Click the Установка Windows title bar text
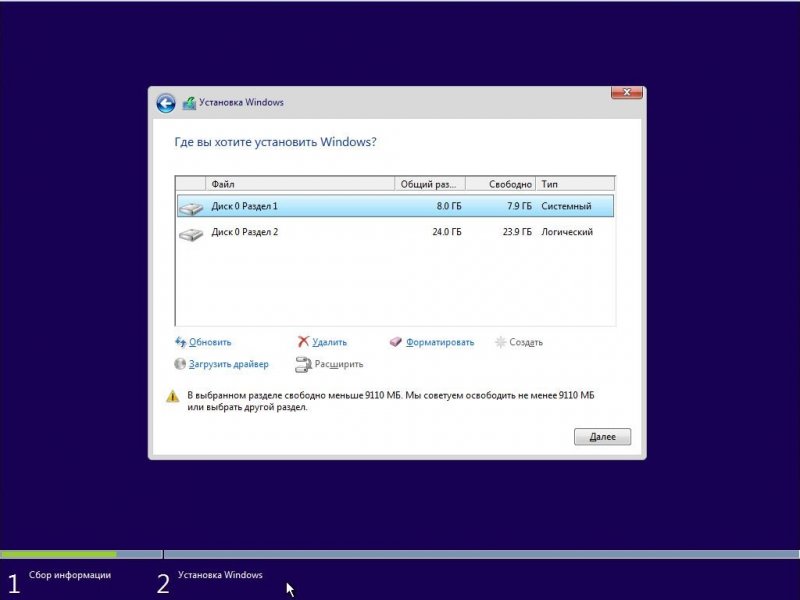The width and height of the screenshot is (800, 600). point(241,103)
